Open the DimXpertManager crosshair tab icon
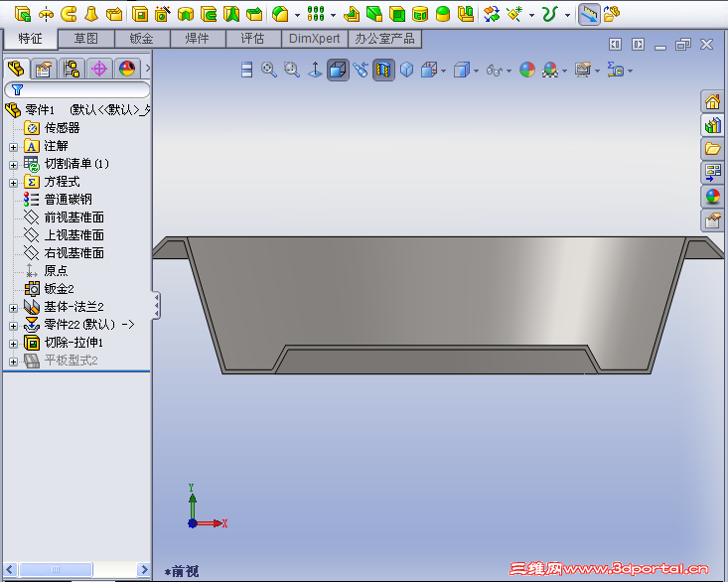This screenshot has width=728, height=582. tap(99, 70)
